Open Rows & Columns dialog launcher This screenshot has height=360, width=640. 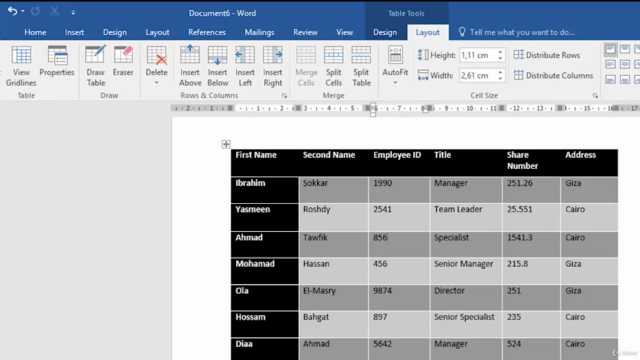point(284,96)
